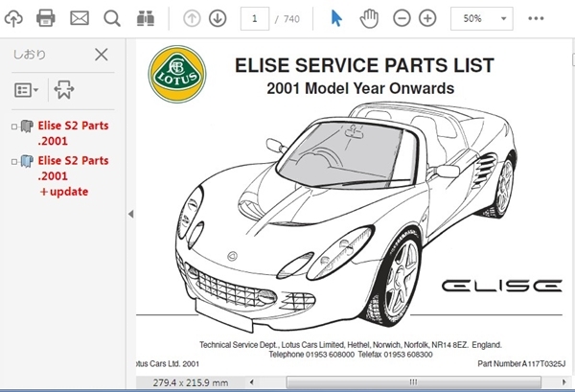Activate the selection arrow tool
This screenshot has width=575, height=392.
click(x=336, y=18)
